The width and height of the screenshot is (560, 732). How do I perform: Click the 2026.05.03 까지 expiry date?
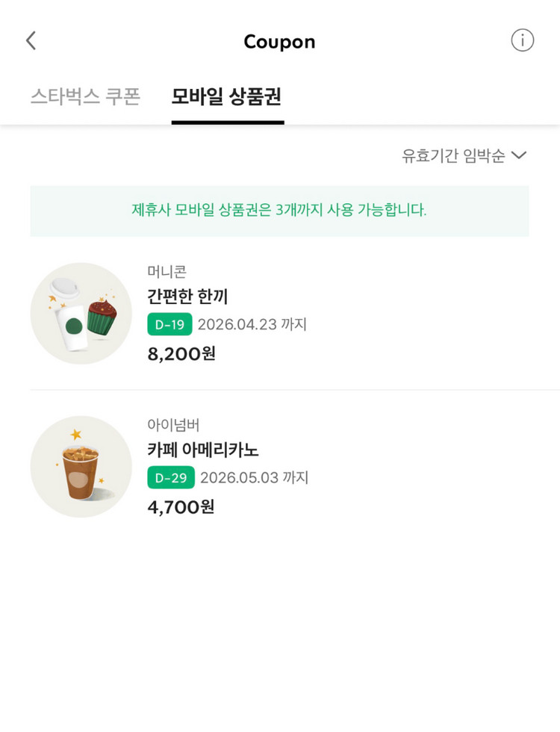click(x=254, y=477)
